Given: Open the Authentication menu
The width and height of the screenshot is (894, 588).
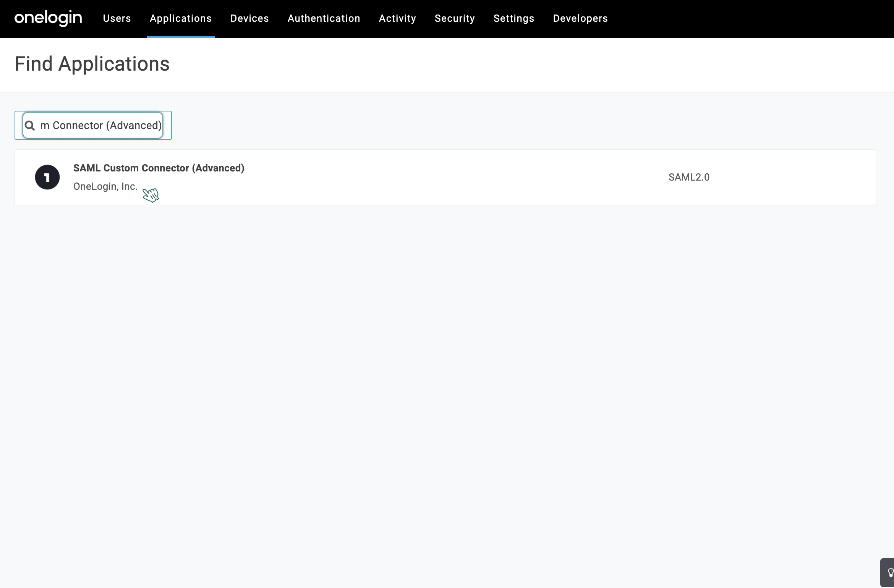Looking at the screenshot, I should [x=324, y=18].
